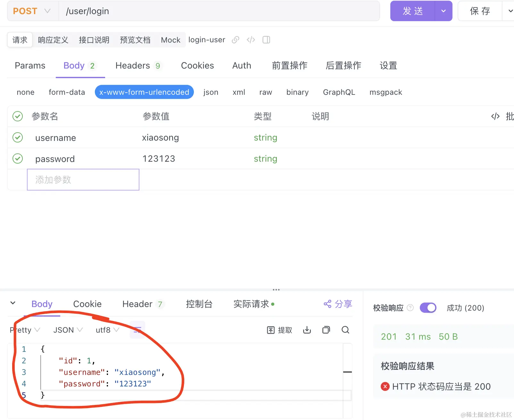Switch to the 响应定义 tab
The image size is (514, 420).
click(53, 40)
